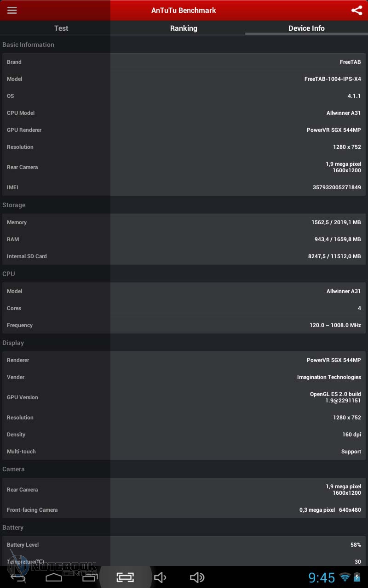Viewport: 368px width, 588px height.
Task: Go to the Android home screen
Action: point(54,577)
